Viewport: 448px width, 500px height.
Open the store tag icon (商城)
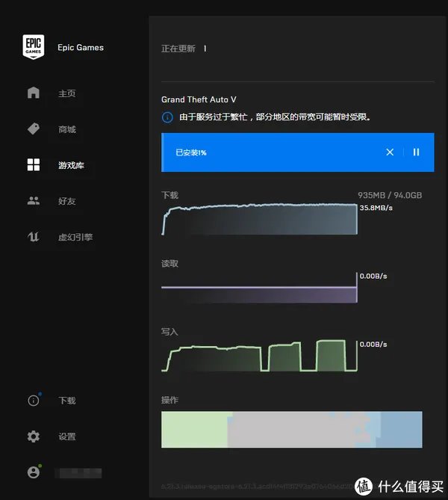[x=34, y=129]
